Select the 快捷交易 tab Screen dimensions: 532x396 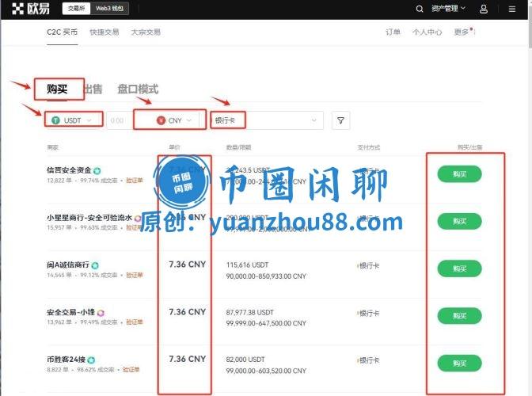[104, 32]
